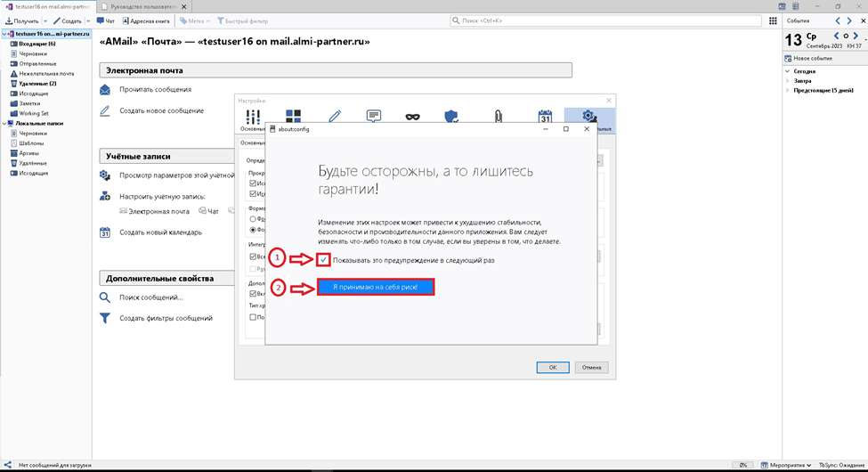Click Новое событие in events pane

pos(808,58)
